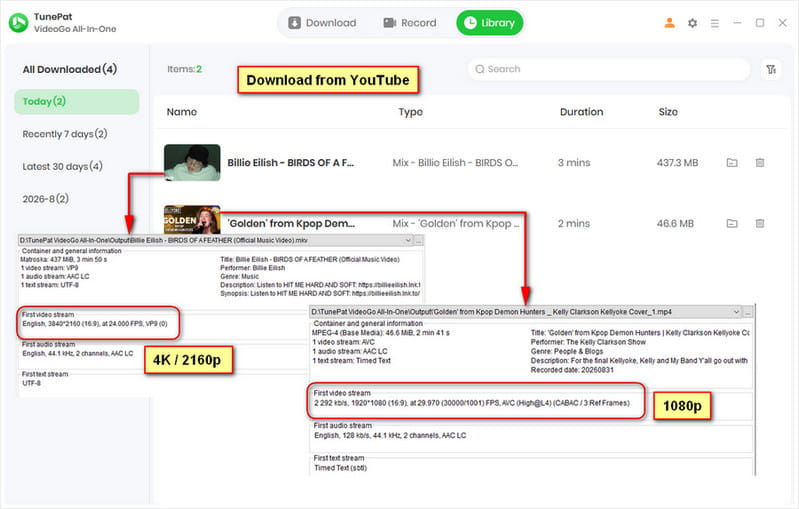Click Recorded date: 20260831 line
Image resolution: width=799 pixels, height=509 pixels.
[x=572, y=370]
